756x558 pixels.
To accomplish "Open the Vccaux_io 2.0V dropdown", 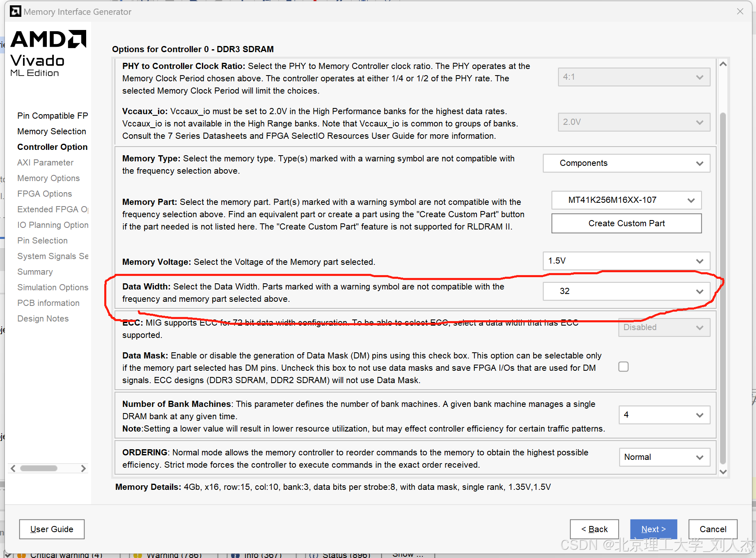I will point(634,122).
